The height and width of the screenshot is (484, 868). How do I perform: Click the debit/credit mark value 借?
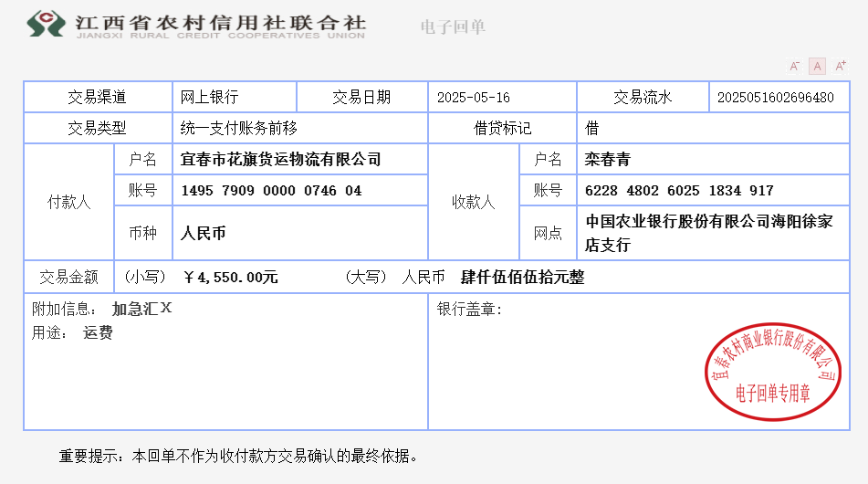pyautogui.click(x=591, y=129)
